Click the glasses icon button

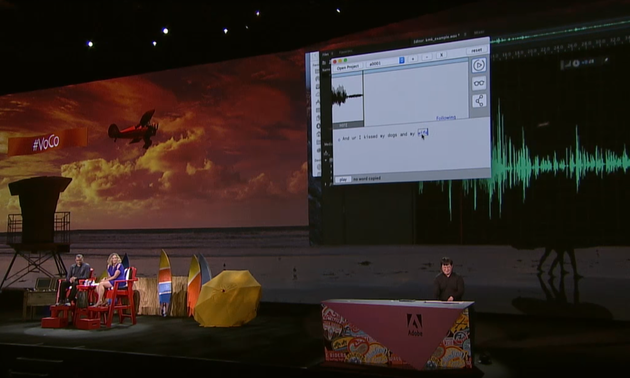[x=479, y=83]
